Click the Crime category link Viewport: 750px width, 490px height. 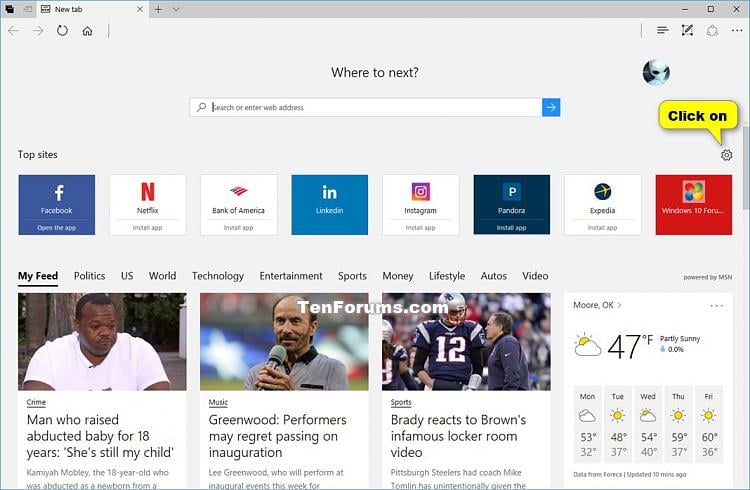36,402
